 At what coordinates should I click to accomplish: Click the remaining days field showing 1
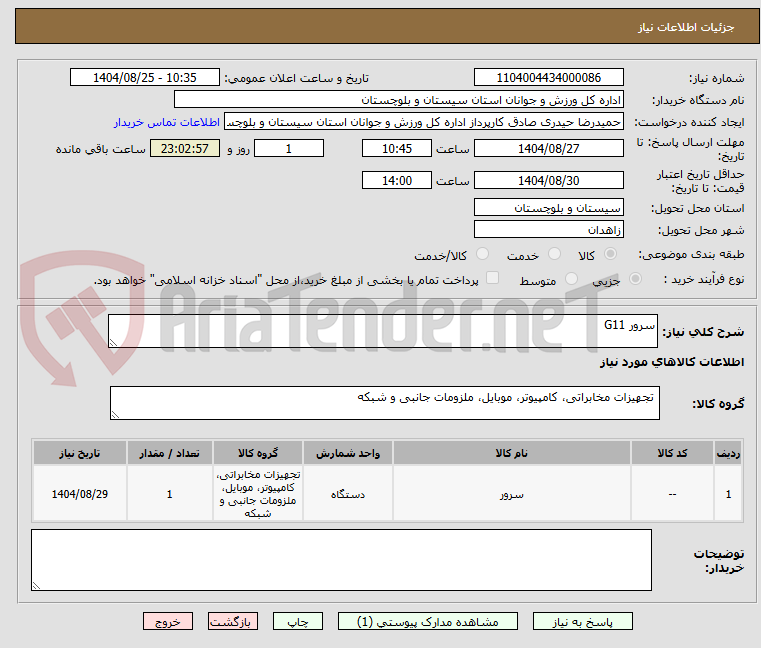(x=289, y=148)
